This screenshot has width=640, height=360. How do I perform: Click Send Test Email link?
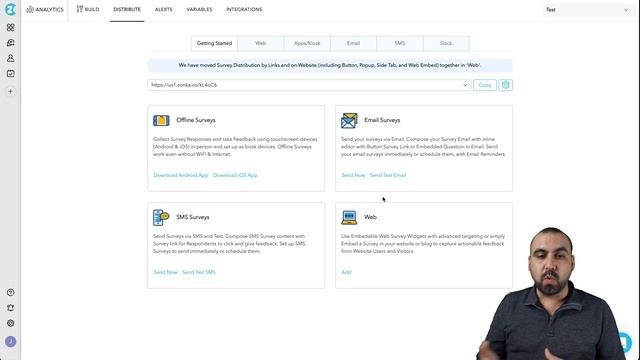pyautogui.click(x=388, y=175)
